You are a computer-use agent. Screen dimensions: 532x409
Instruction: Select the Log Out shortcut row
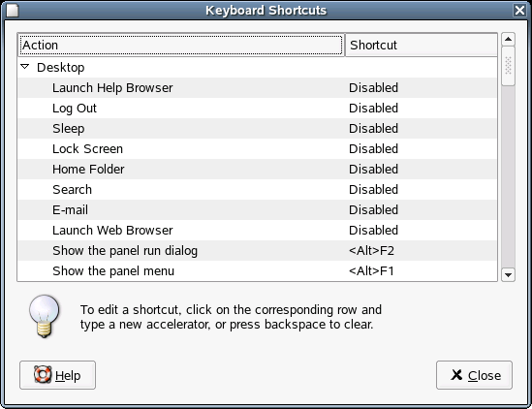pos(258,108)
